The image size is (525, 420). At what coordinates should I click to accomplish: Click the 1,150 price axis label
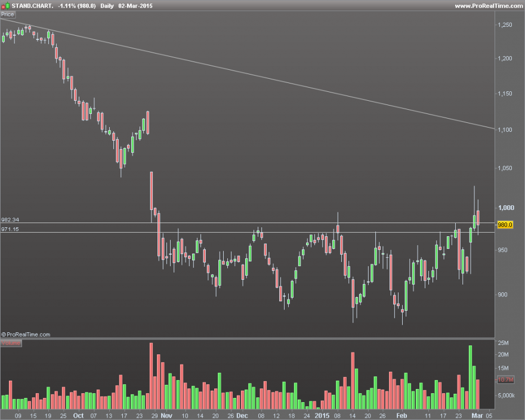point(505,94)
